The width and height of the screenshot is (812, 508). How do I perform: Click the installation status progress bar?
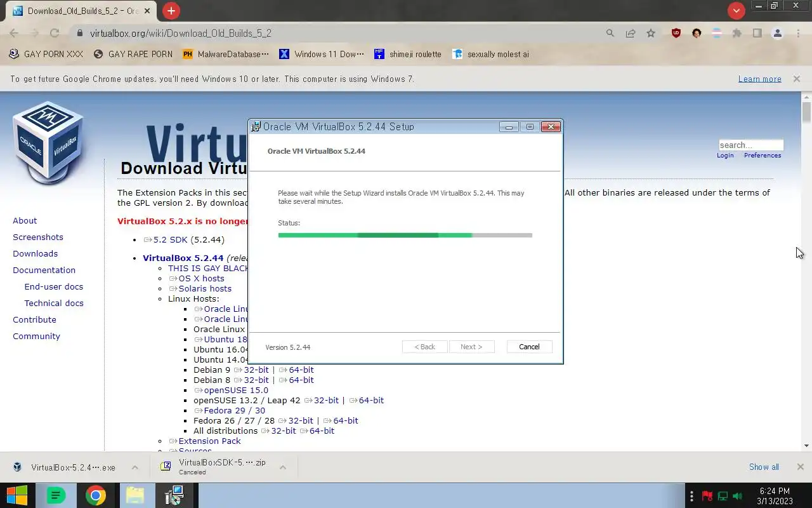click(x=405, y=235)
